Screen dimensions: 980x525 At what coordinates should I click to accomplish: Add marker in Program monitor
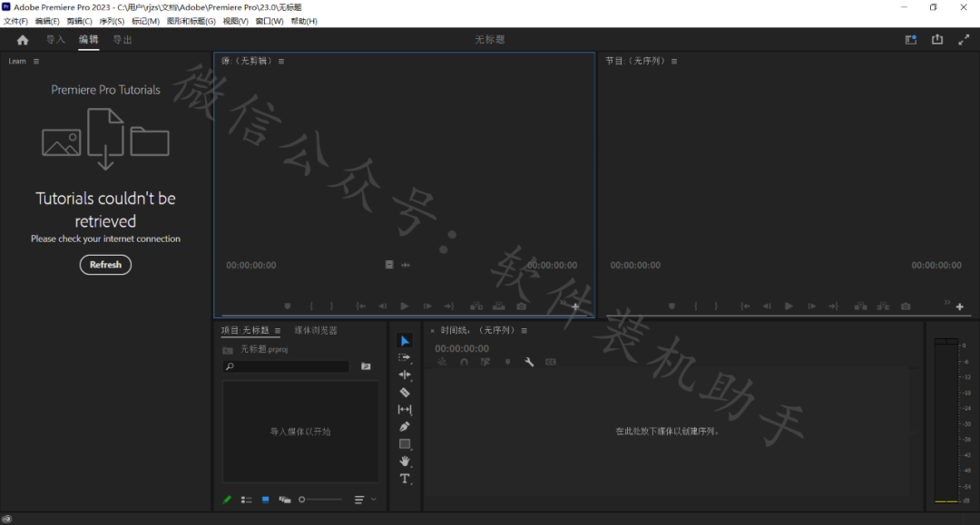click(x=671, y=306)
